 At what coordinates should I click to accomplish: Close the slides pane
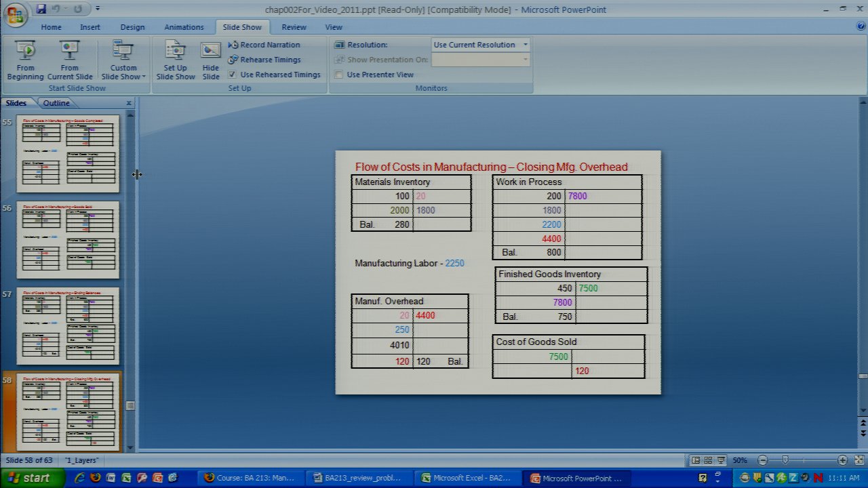(129, 103)
